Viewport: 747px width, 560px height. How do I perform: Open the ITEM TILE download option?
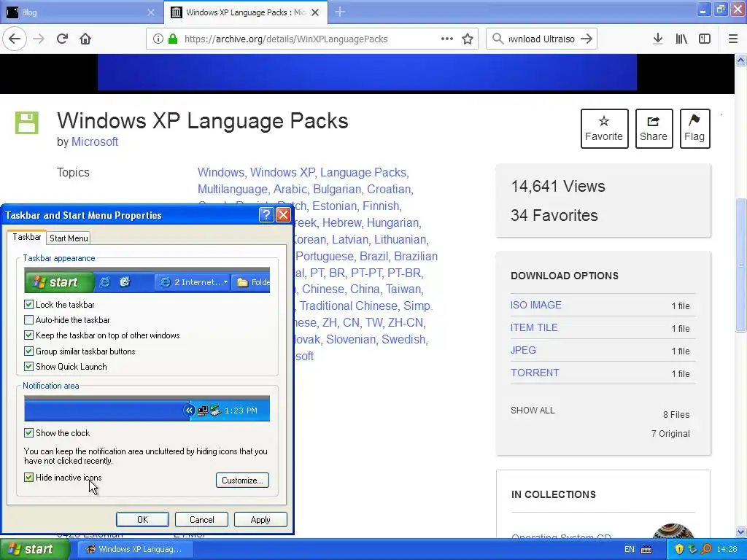pos(534,327)
